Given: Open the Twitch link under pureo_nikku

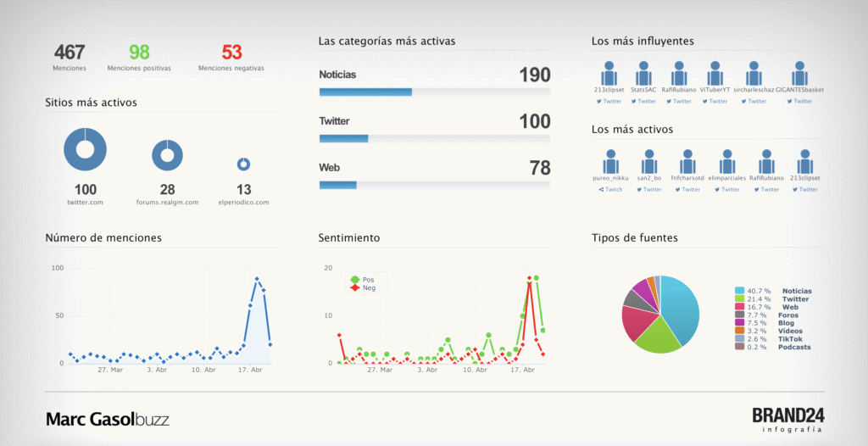Looking at the screenshot, I should 610,189.
